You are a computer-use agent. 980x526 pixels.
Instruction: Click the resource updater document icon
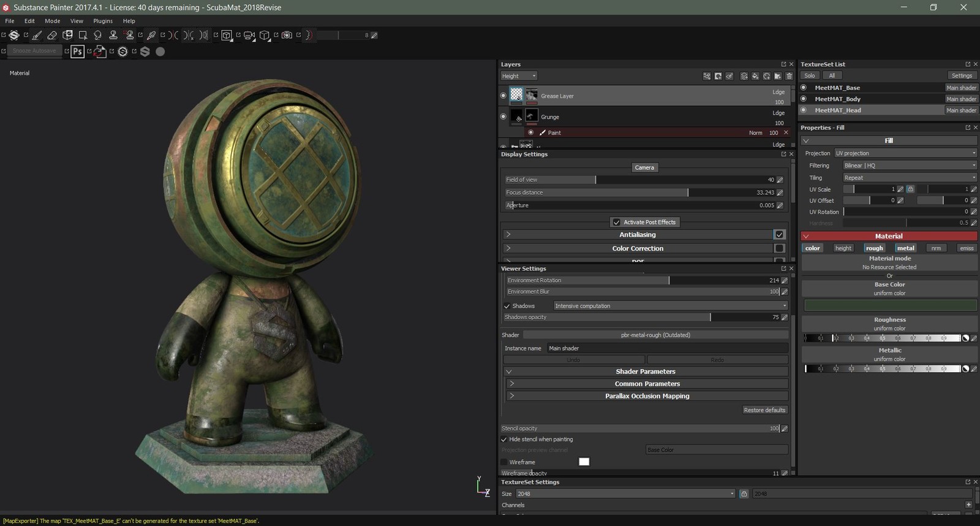(100, 51)
